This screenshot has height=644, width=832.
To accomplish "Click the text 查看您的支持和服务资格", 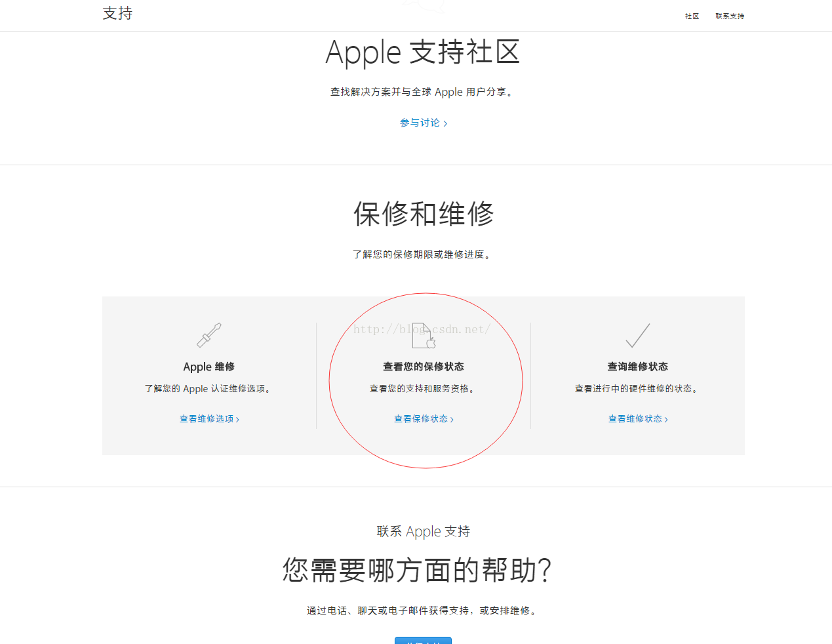I will (424, 389).
